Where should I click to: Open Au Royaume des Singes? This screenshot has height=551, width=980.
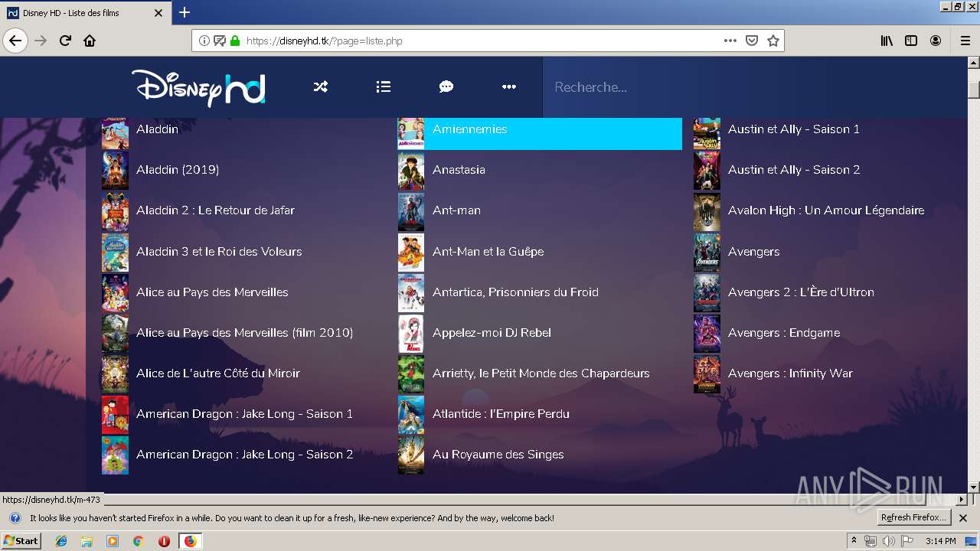(498, 454)
